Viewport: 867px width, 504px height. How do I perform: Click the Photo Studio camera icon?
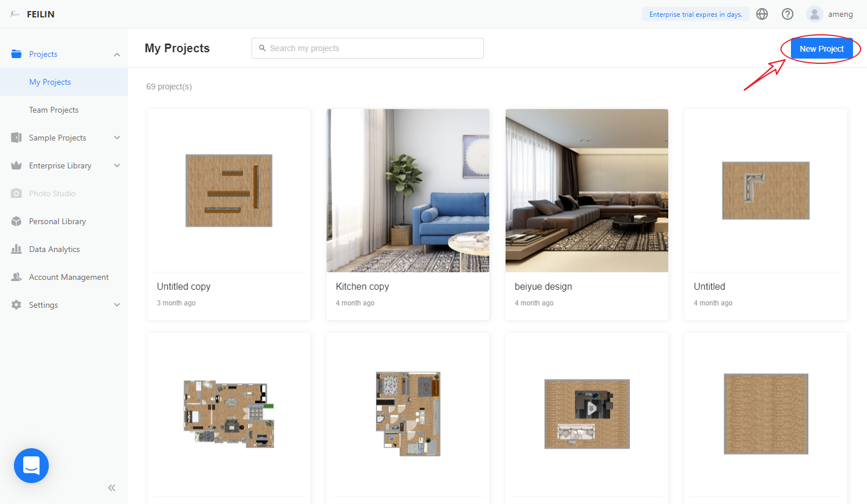tap(16, 193)
